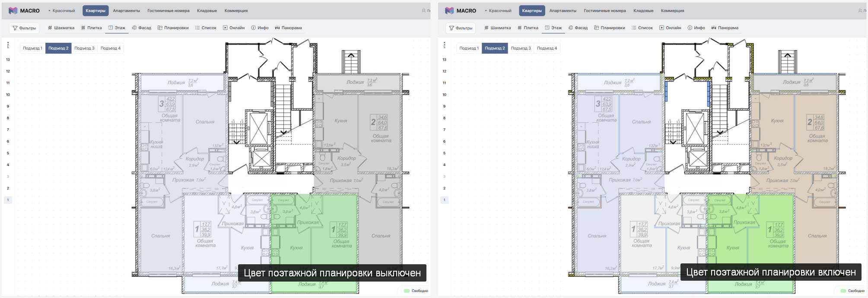
Task: Open Фильтры panel in the left screenshot
Action: [x=24, y=28]
